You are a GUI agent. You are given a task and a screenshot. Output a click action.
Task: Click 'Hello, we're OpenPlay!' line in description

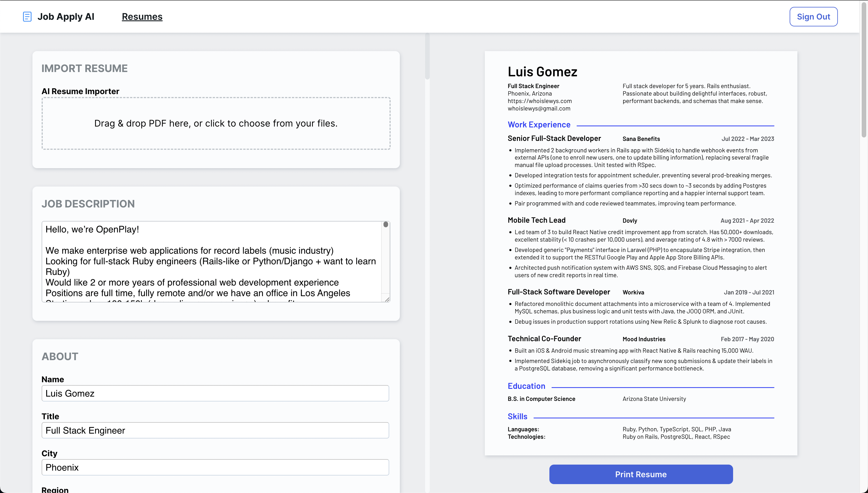coord(92,229)
